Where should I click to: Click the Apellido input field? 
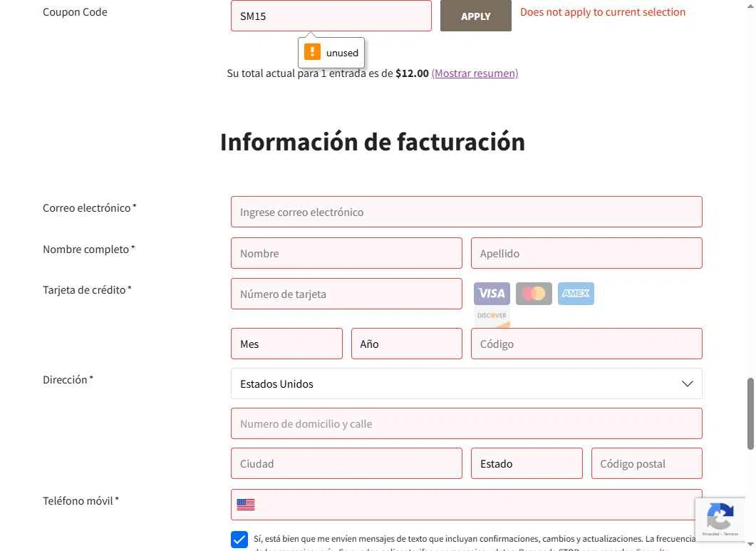click(586, 253)
